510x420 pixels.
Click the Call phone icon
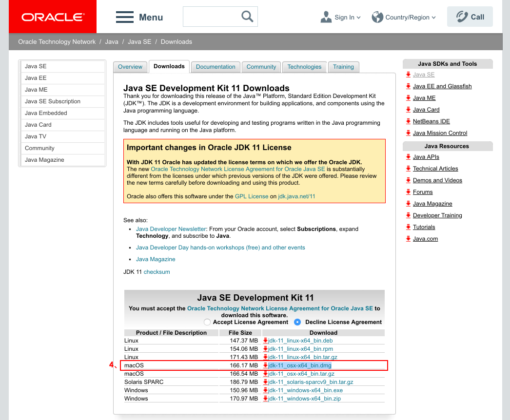click(x=462, y=17)
